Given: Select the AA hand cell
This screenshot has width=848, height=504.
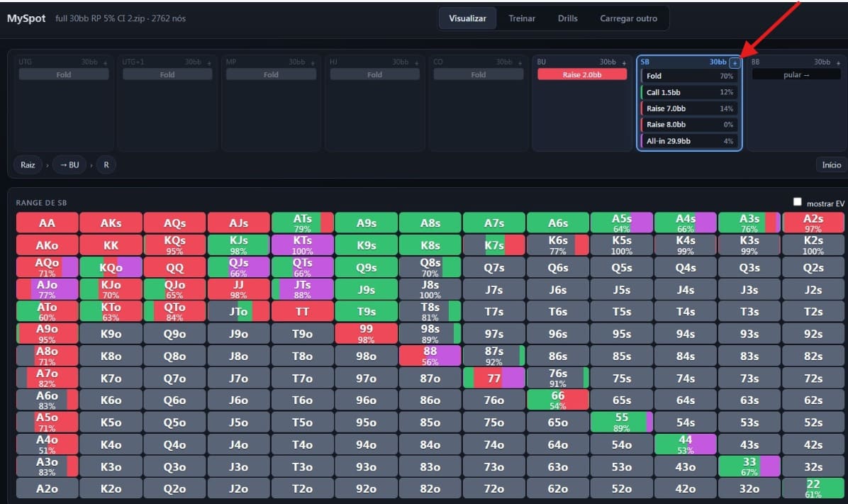Looking at the screenshot, I should pyautogui.click(x=47, y=223).
